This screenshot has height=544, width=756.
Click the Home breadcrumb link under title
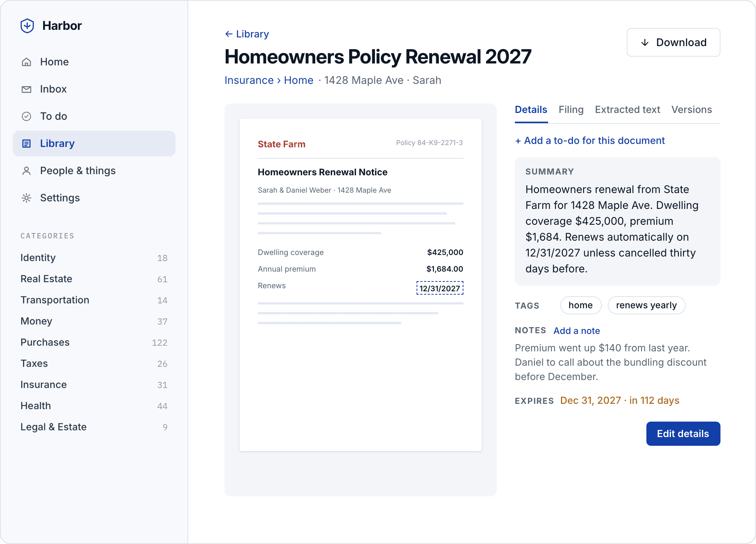[299, 80]
